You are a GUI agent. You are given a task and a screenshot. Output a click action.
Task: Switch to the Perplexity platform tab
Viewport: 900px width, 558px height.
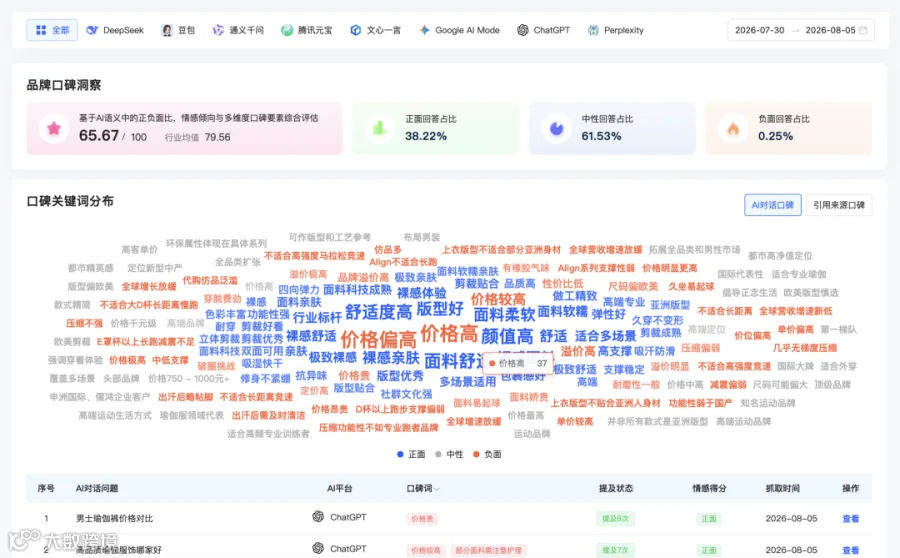click(x=616, y=30)
